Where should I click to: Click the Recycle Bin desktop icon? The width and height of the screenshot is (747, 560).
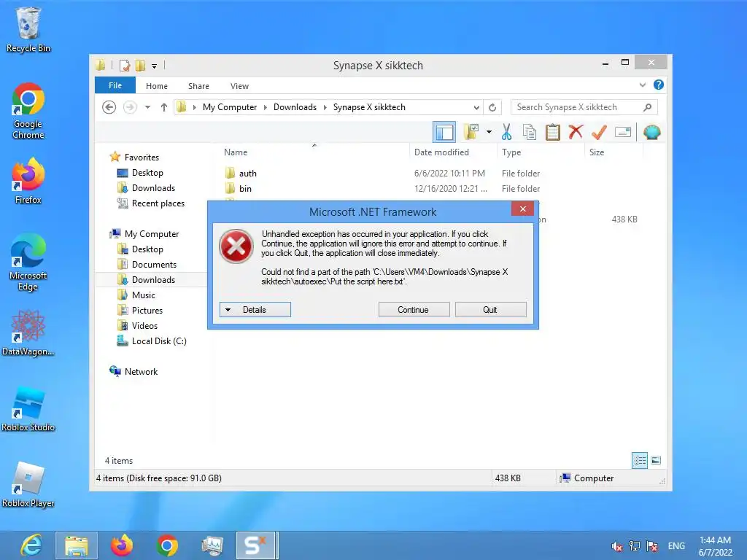pos(28,29)
